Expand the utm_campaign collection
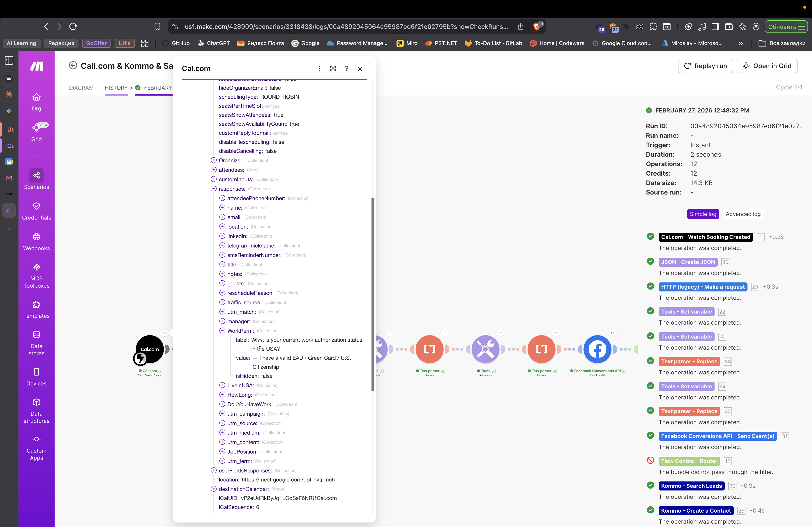The width and height of the screenshot is (812, 527). coord(222,413)
